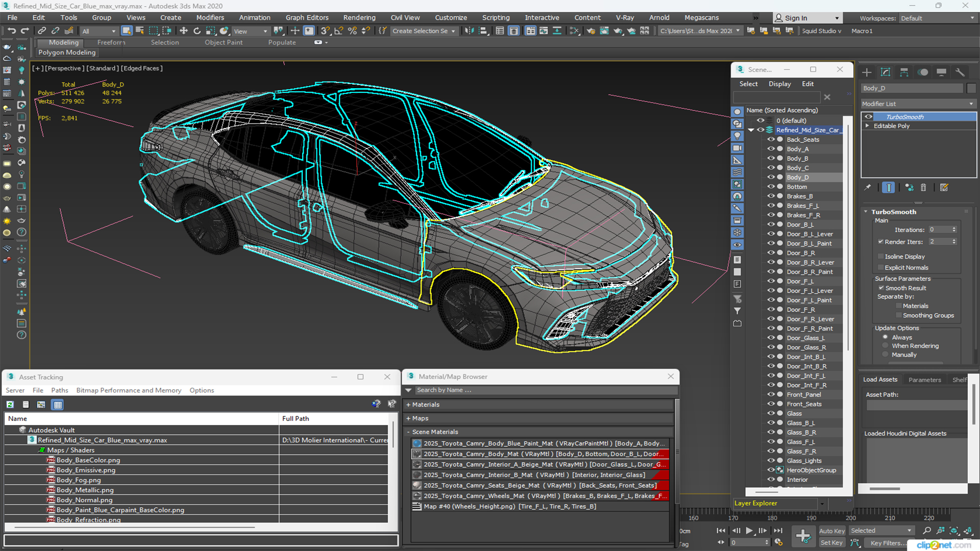The height and width of the screenshot is (551, 980).
Task: Switch to table view icon in Asset Tracking
Action: pyautogui.click(x=58, y=405)
